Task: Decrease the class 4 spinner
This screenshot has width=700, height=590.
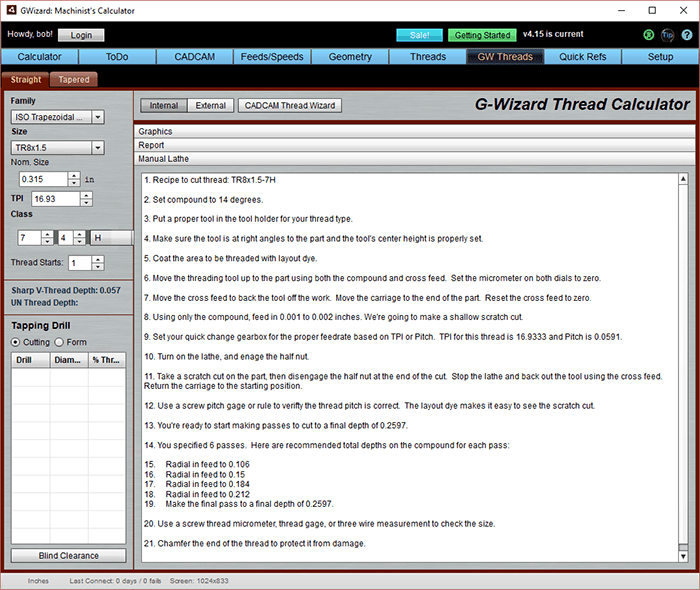Action: coord(79,241)
